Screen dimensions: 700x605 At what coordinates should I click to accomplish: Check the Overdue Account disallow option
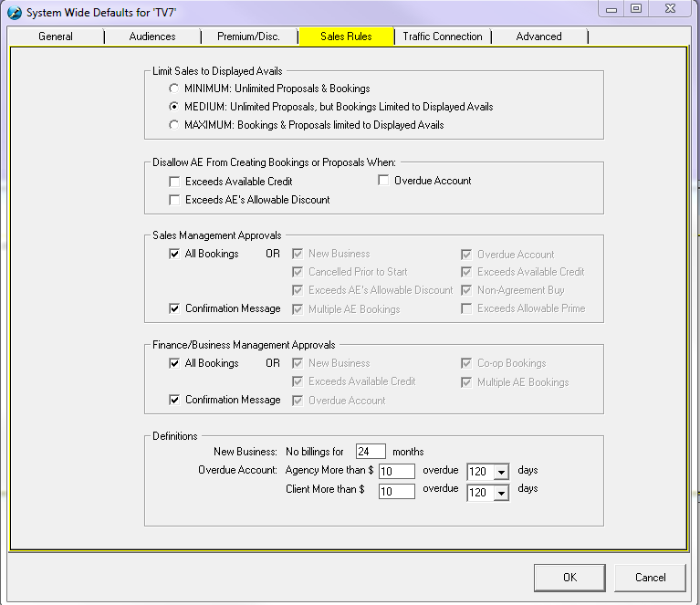click(383, 181)
